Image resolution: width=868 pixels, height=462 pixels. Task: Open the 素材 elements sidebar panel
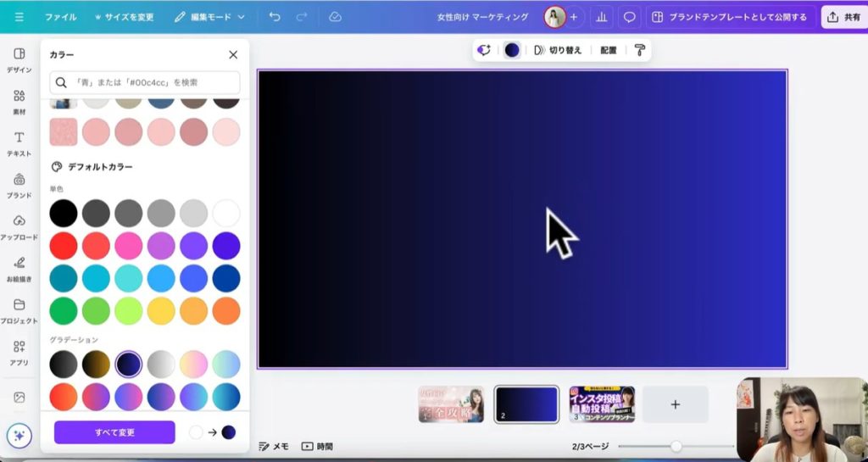pyautogui.click(x=19, y=101)
